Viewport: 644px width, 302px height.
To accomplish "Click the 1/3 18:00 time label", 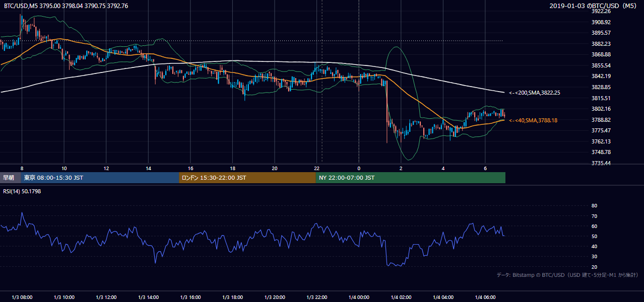I will pos(232,297).
